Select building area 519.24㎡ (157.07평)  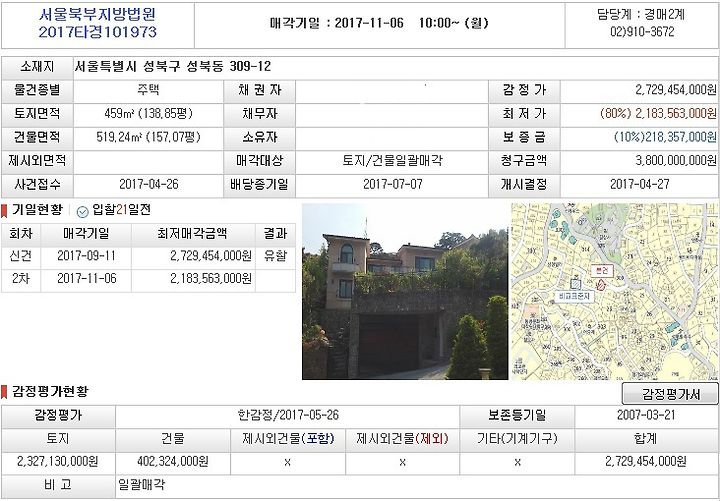(148, 137)
